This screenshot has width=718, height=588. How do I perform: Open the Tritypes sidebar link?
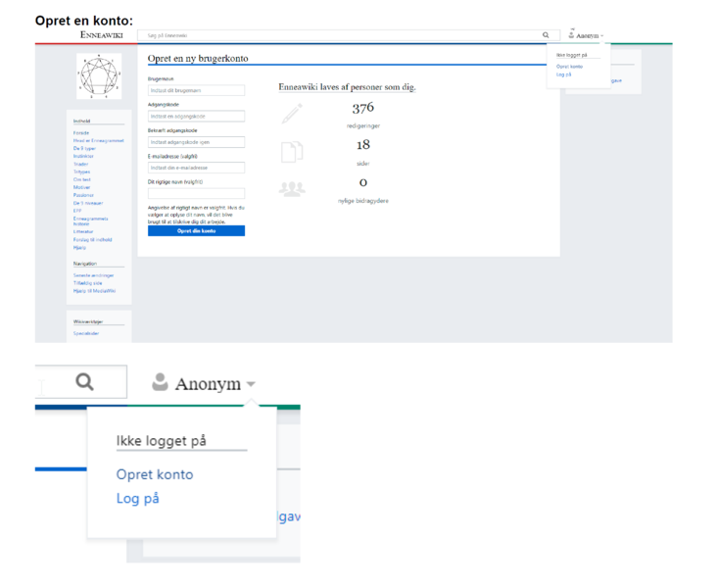[81, 171]
